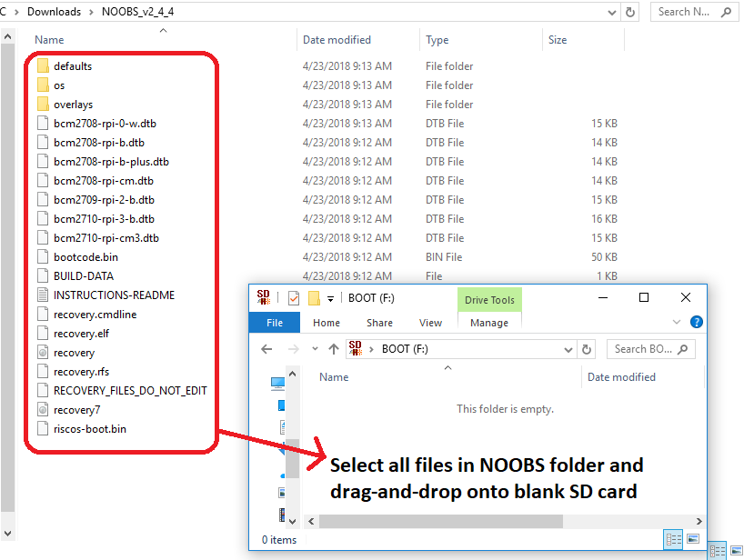Click the Drive Tools contextual tab
Image resolution: width=744 pixels, height=560 pixels.
click(x=489, y=300)
